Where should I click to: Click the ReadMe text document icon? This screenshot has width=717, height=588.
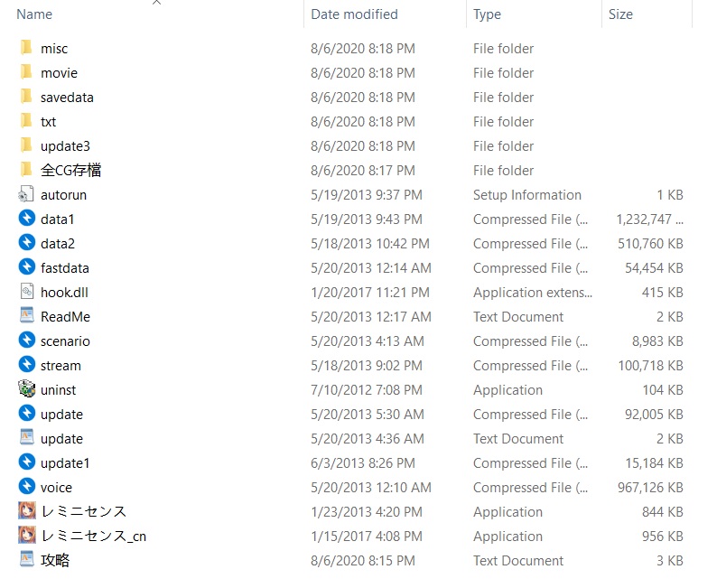26,316
